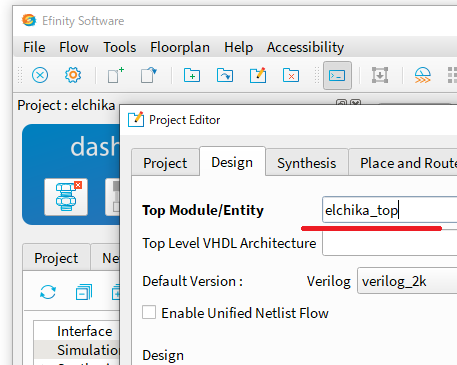Switch to the Place and Route tab
This screenshot has height=365, width=457.
[404, 163]
